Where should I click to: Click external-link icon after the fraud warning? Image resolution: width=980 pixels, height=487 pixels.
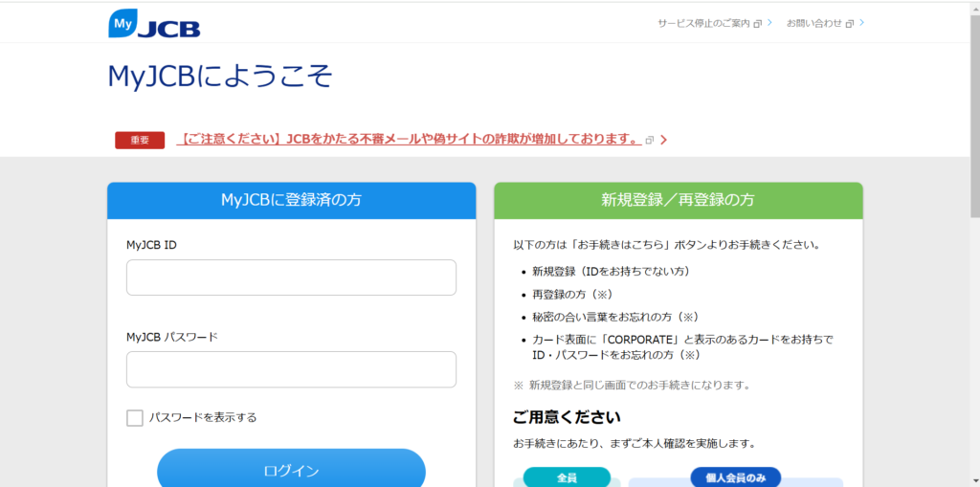[650, 140]
